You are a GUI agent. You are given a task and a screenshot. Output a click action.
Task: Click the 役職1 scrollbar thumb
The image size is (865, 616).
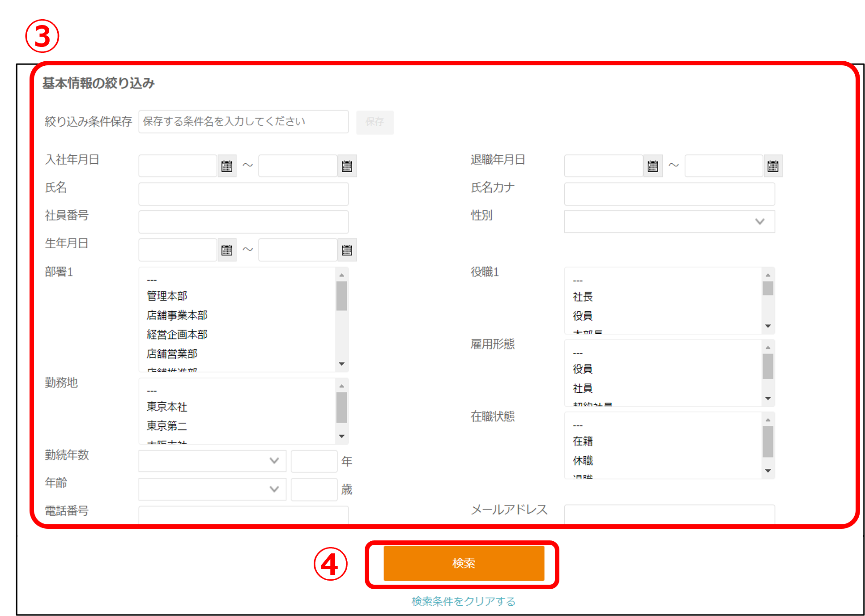768,288
